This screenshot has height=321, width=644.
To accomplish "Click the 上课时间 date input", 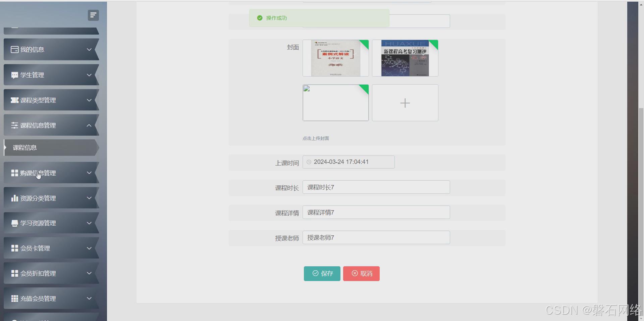I will (348, 162).
